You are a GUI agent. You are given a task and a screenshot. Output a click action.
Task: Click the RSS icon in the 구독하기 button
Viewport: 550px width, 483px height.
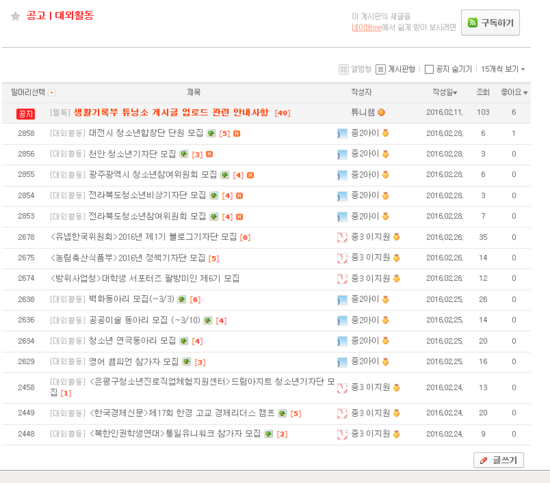[x=473, y=23]
